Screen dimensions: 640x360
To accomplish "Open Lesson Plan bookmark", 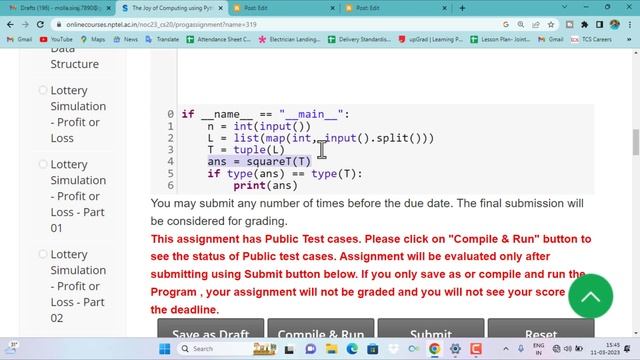I will tap(500, 39).
